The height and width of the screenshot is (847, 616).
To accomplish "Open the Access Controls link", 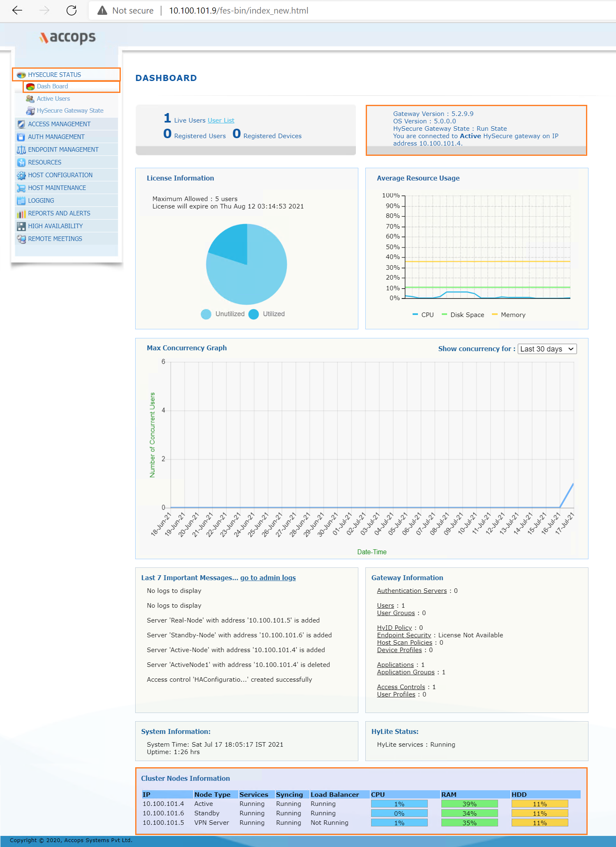I will (x=401, y=687).
